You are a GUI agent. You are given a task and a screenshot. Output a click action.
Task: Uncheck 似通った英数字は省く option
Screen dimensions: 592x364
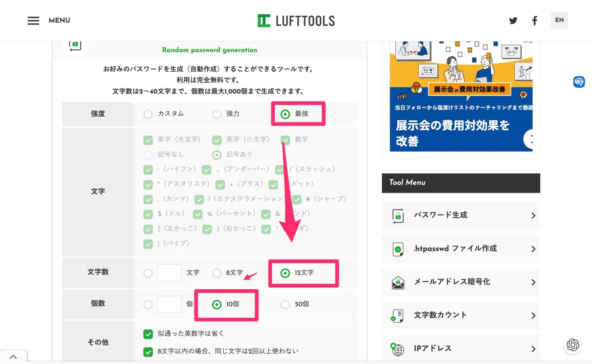(x=148, y=333)
